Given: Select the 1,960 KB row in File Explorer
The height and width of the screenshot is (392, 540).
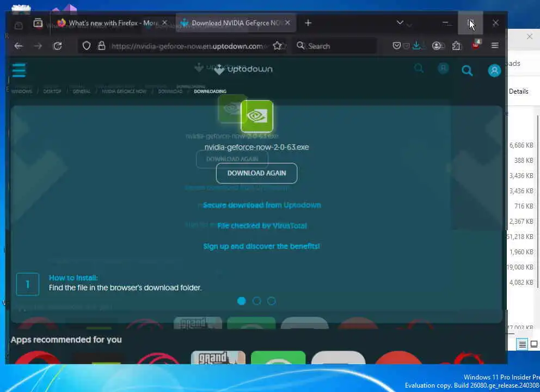Looking at the screenshot, I should pos(521,252).
